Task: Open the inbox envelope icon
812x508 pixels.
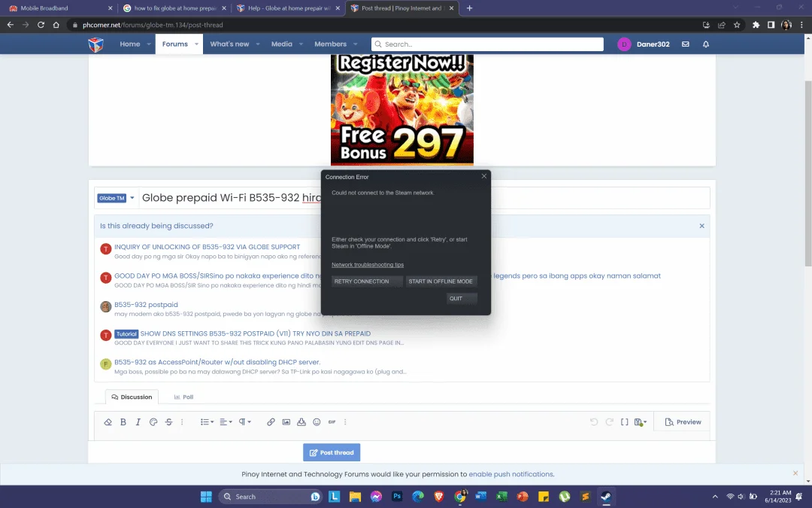Action: 685,44
